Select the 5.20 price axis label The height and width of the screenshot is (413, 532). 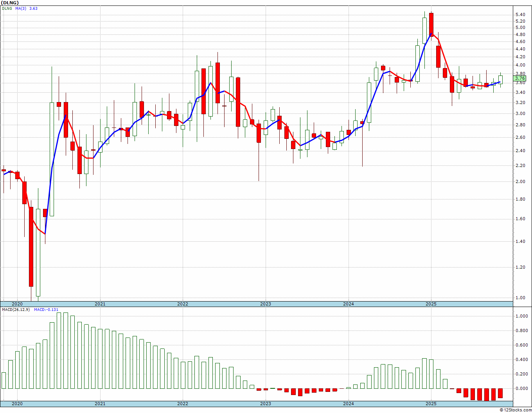[520, 21]
